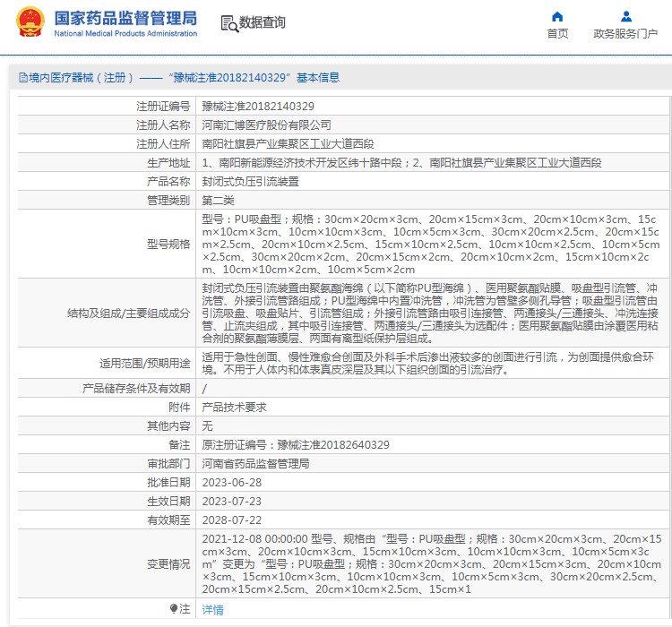Click the 备注 row label
Viewport: 672px width, 627px height.
point(179,445)
